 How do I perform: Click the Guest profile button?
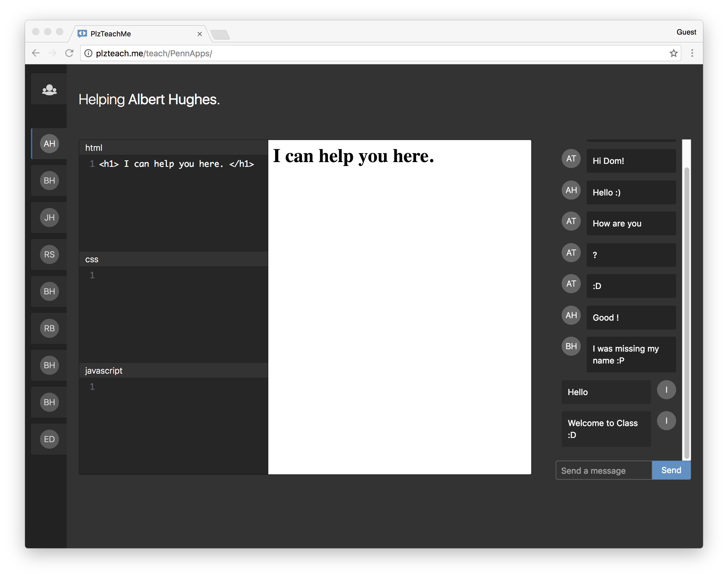686,32
